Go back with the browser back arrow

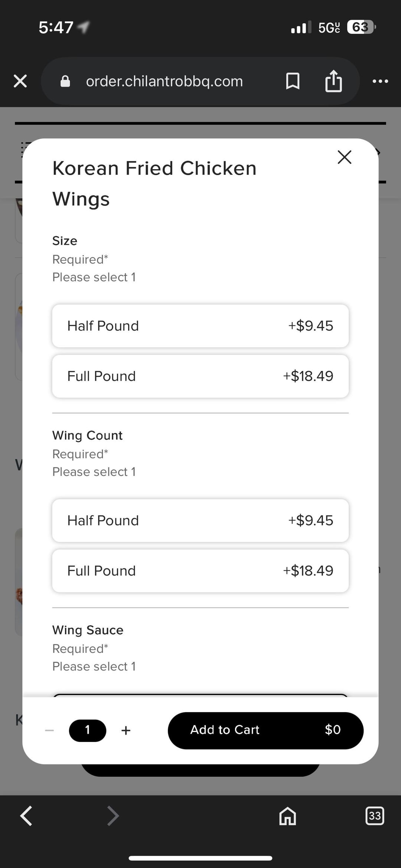pos(26,816)
